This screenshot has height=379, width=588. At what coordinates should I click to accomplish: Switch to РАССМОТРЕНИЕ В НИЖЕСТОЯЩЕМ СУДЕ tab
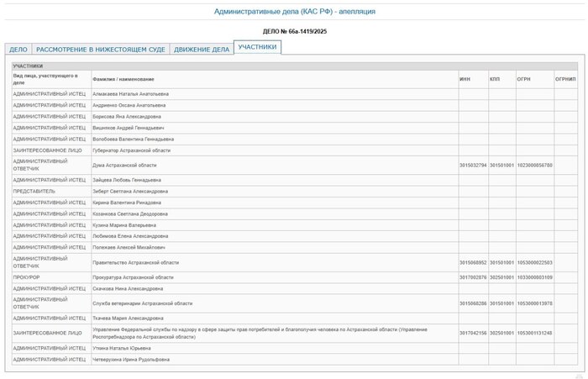101,50
